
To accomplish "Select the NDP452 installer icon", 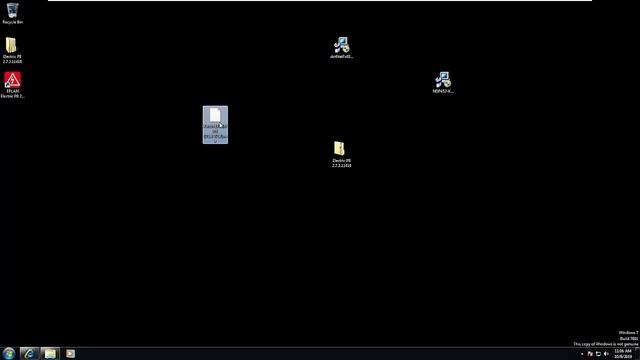I will pyautogui.click(x=443, y=82).
